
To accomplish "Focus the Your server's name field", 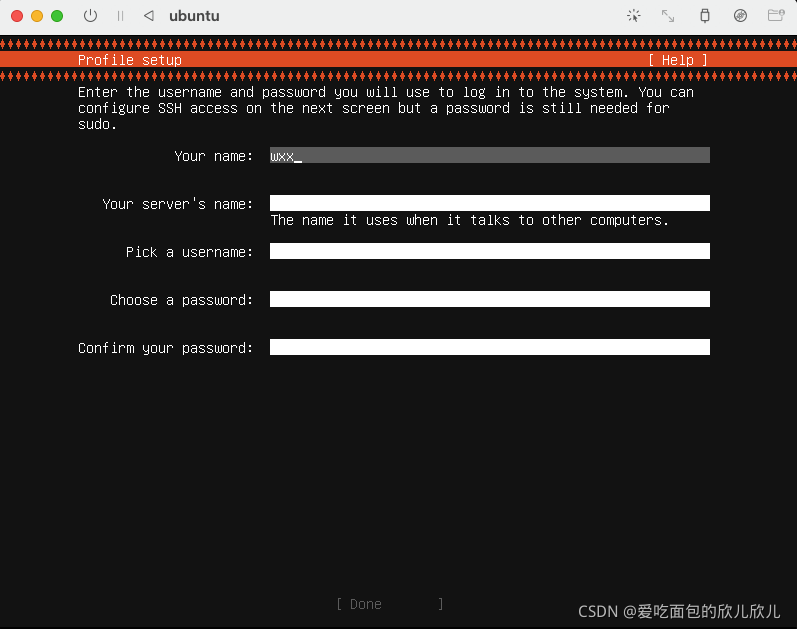I will pyautogui.click(x=489, y=203).
